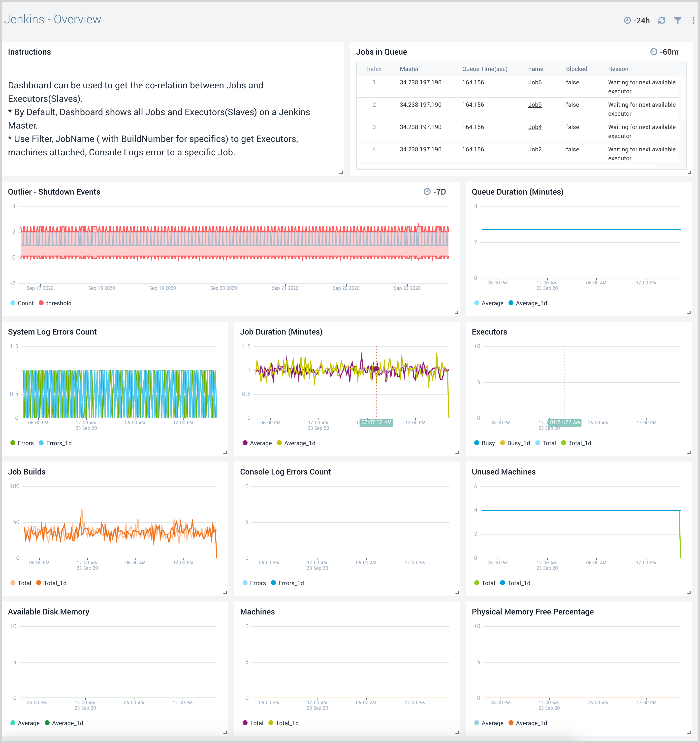Click the Outlier Shutdown Events -7D clock icon

tap(427, 192)
